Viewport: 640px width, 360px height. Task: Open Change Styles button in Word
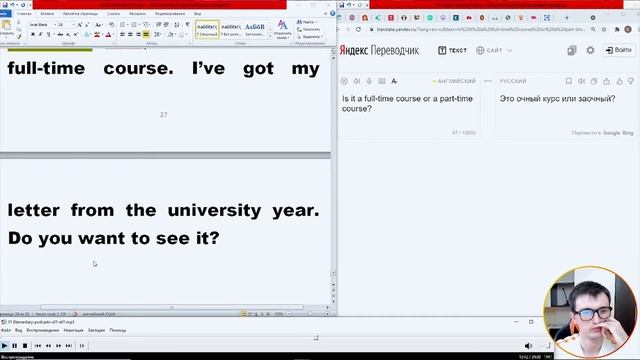[x=282, y=29]
